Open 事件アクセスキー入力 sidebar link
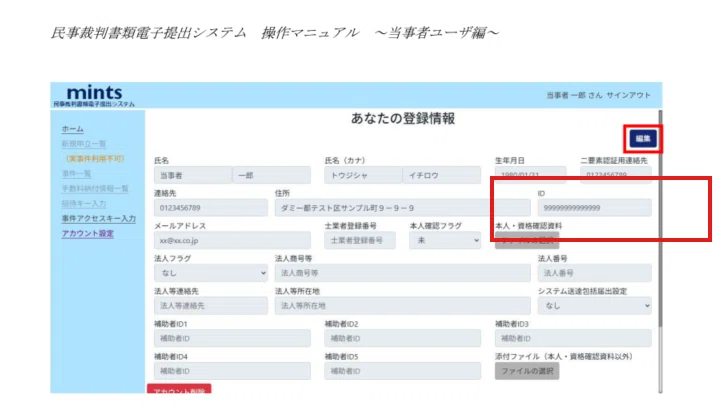The image size is (713, 407). coord(99,218)
